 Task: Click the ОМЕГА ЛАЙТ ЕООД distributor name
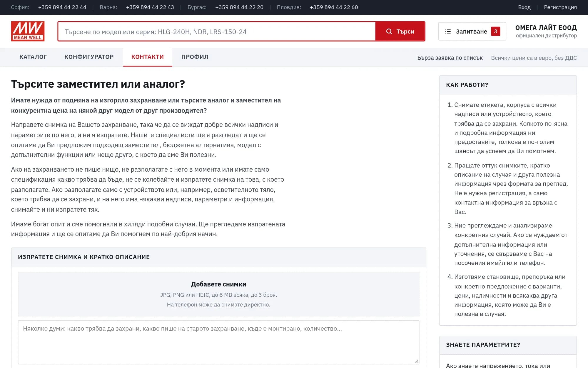pos(546,28)
